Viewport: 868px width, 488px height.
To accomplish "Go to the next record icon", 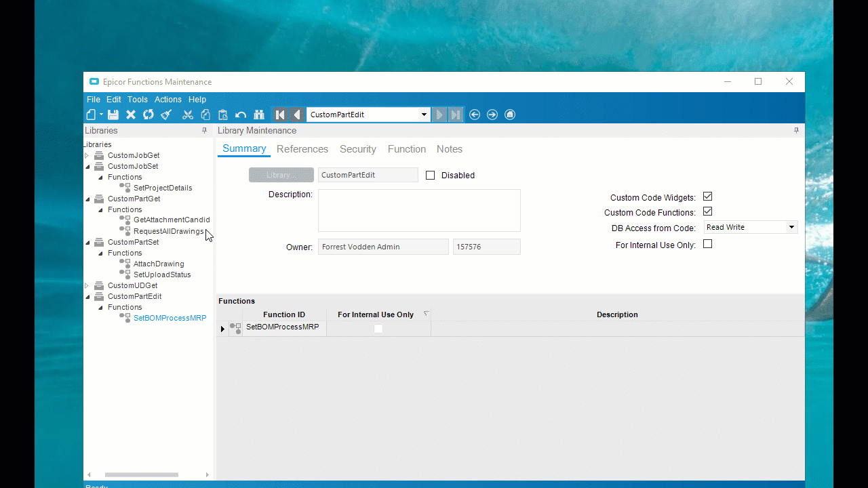I will click(x=439, y=115).
